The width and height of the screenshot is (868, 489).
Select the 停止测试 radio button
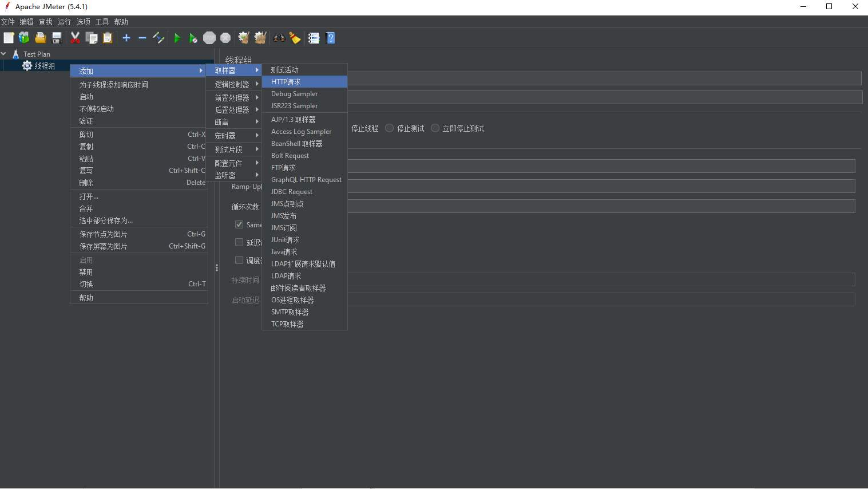[390, 128]
